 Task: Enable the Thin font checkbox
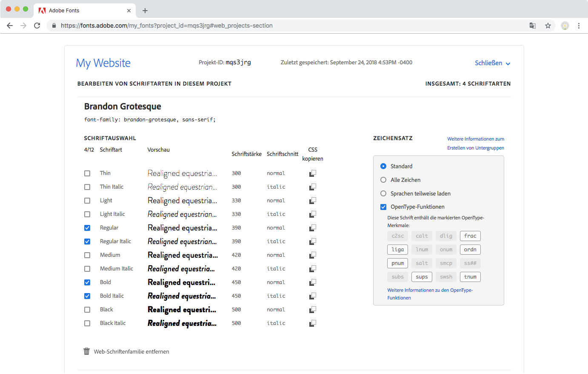pos(87,173)
